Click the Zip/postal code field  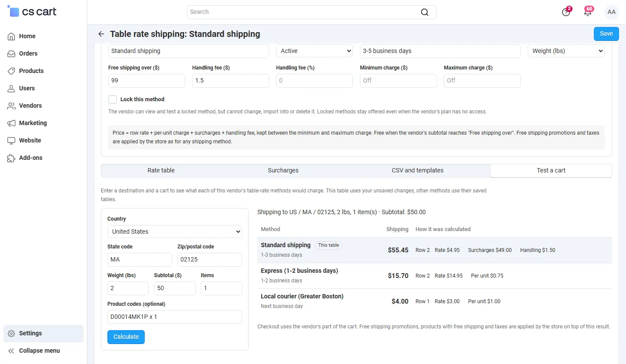[210, 260]
